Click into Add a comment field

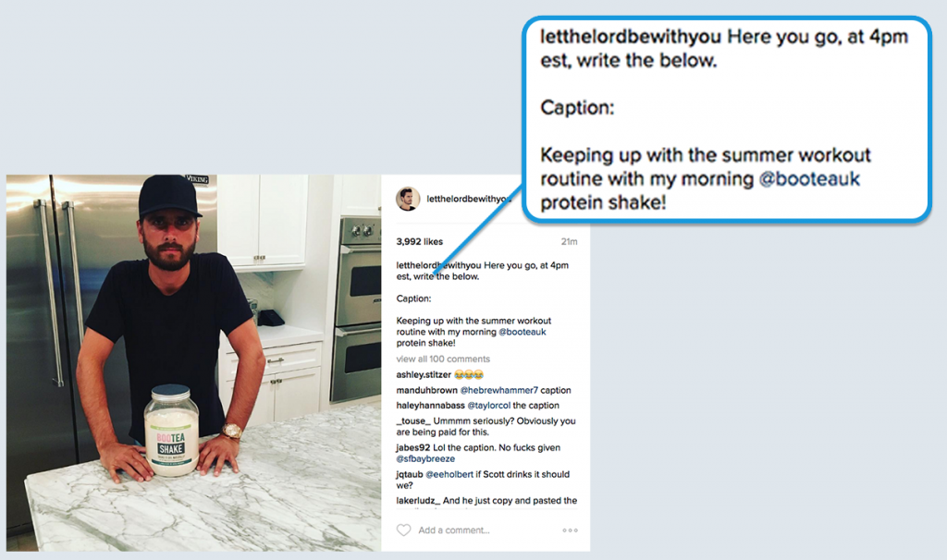453,530
